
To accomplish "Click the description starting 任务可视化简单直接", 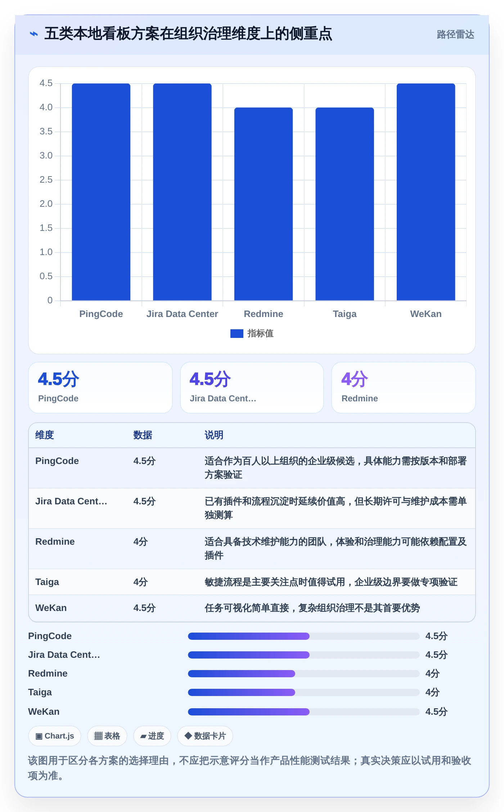I will [x=312, y=608].
